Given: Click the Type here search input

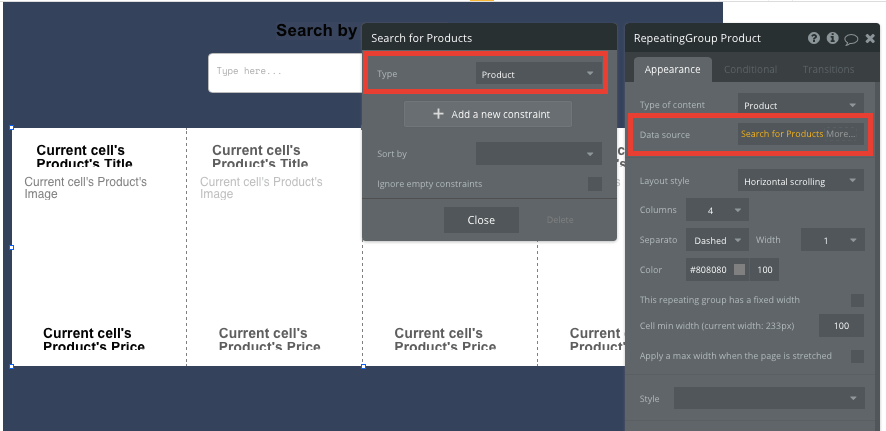Looking at the screenshot, I should (285, 73).
